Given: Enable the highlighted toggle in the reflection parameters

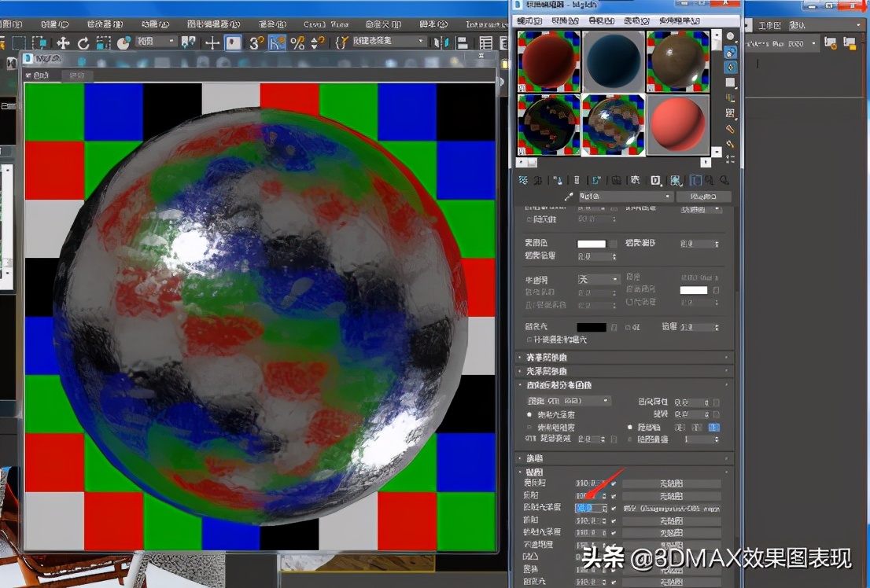Looking at the screenshot, I should [712, 427].
